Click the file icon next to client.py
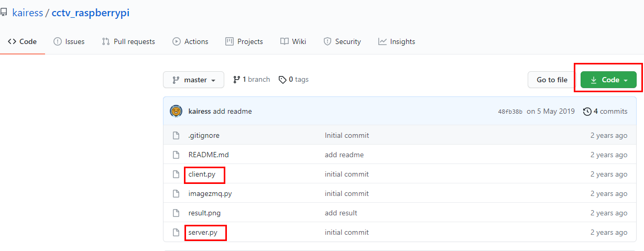Viewport: 644px width, 251px height. click(x=177, y=174)
